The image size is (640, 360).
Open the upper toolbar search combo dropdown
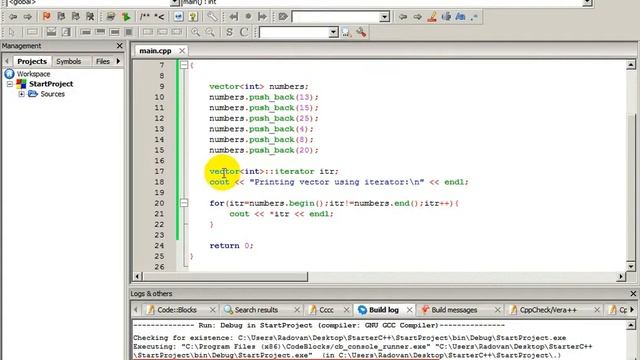[x=384, y=17]
